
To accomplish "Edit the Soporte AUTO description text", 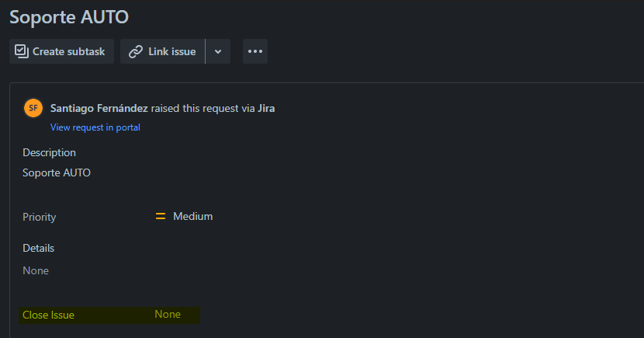I will 57,172.
